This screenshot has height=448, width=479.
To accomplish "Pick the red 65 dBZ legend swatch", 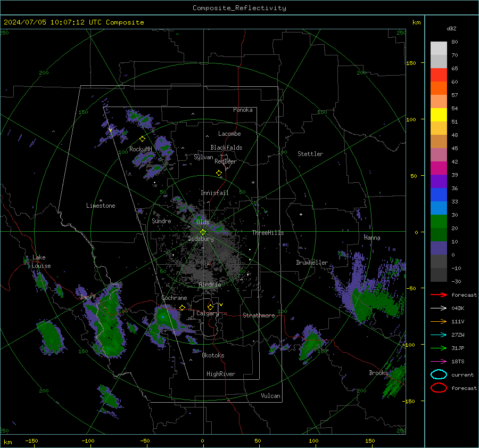I will pos(439,75).
